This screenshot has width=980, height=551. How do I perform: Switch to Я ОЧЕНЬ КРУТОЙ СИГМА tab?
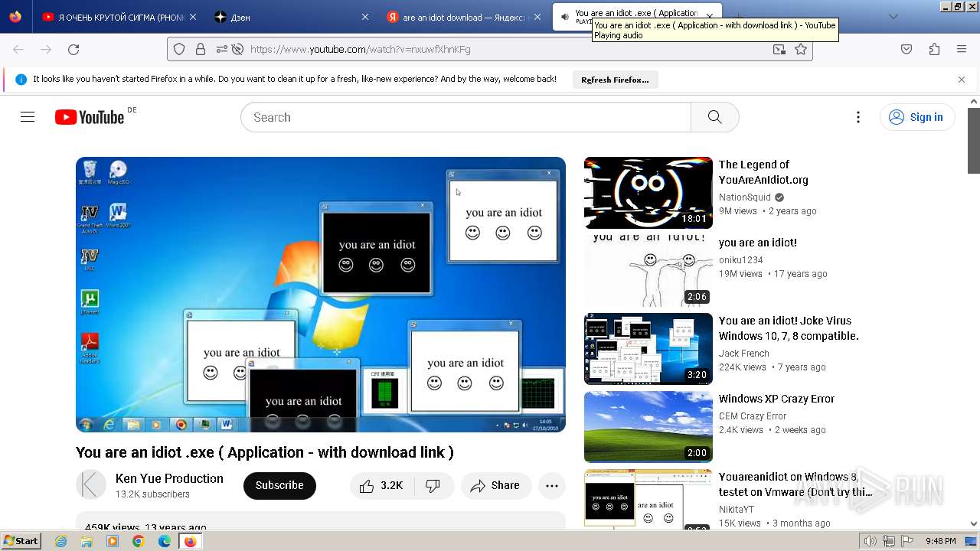tap(119, 17)
